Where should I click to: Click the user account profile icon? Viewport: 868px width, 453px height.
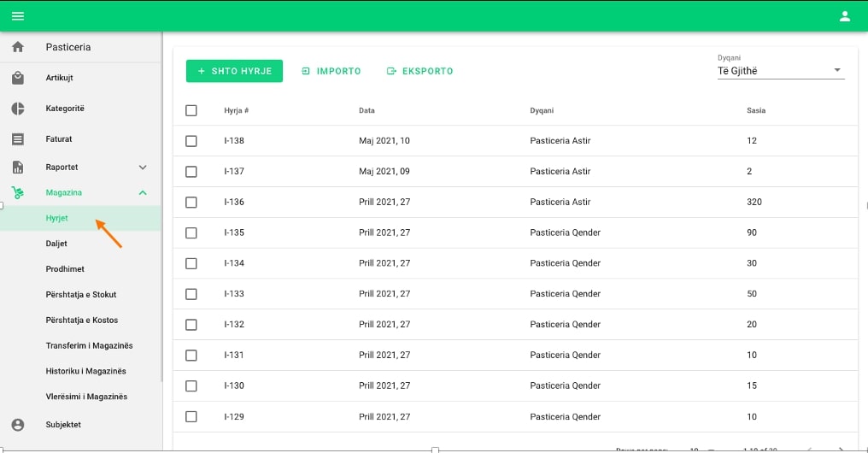coord(845,16)
